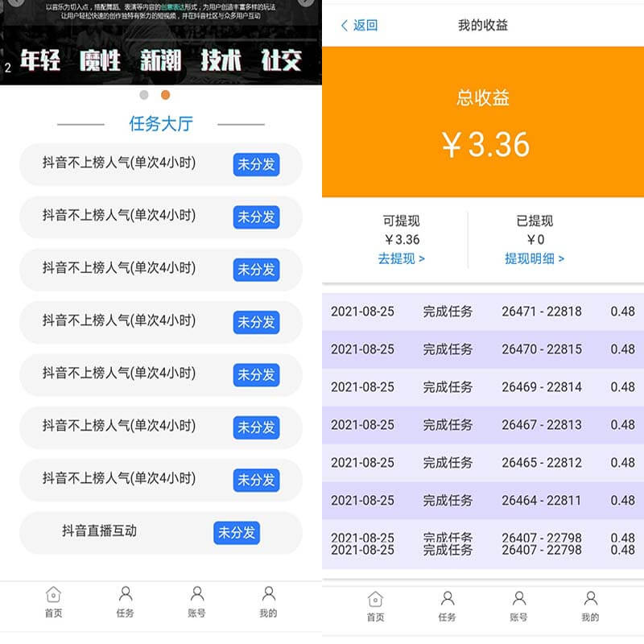The height and width of the screenshot is (644, 644).
Task: Tap 完成任务 in the 26465 - 22812 row
Action: [x=448, y=463]
